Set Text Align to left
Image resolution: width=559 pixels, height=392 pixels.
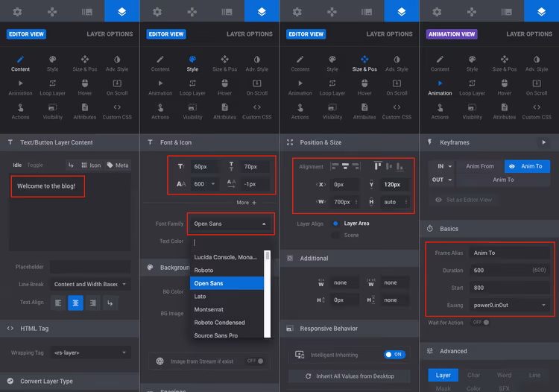coord(58,303)
